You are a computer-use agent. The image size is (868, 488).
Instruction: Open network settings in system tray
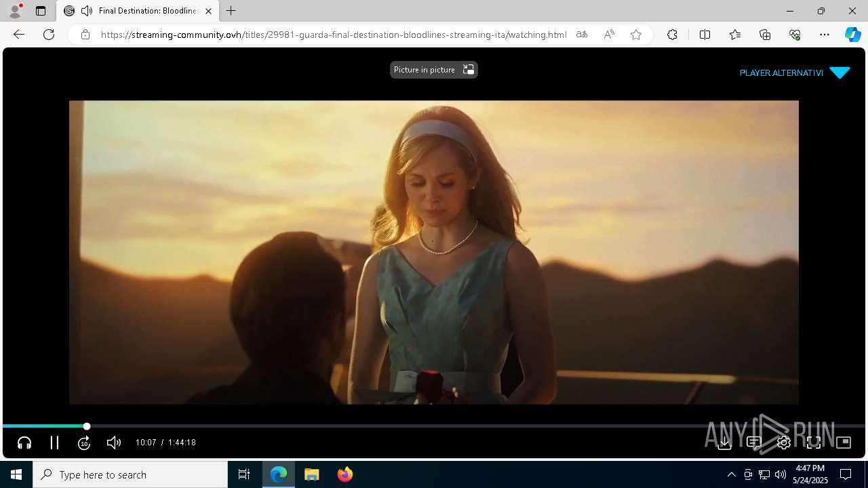(x=764, y=474)
